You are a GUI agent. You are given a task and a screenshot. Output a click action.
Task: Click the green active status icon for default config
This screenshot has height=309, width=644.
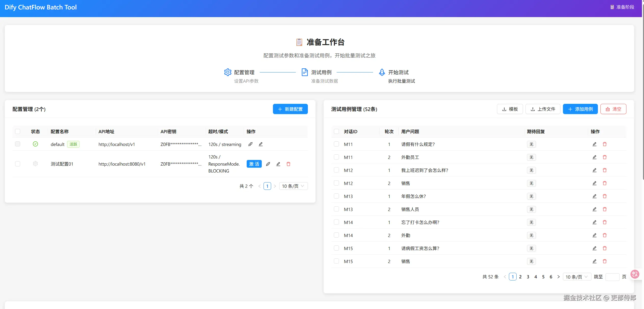tap(35, 144)
